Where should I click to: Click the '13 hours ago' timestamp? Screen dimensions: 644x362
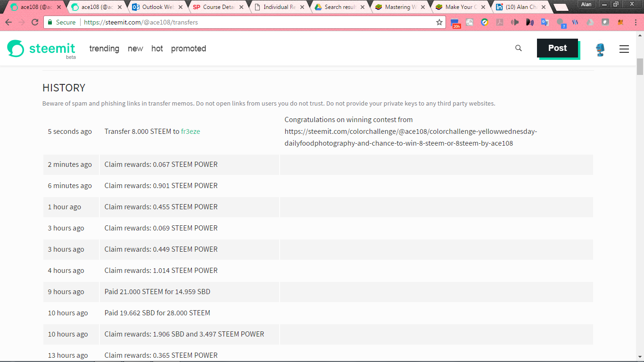pyautogui.click(x=68, y=355)
